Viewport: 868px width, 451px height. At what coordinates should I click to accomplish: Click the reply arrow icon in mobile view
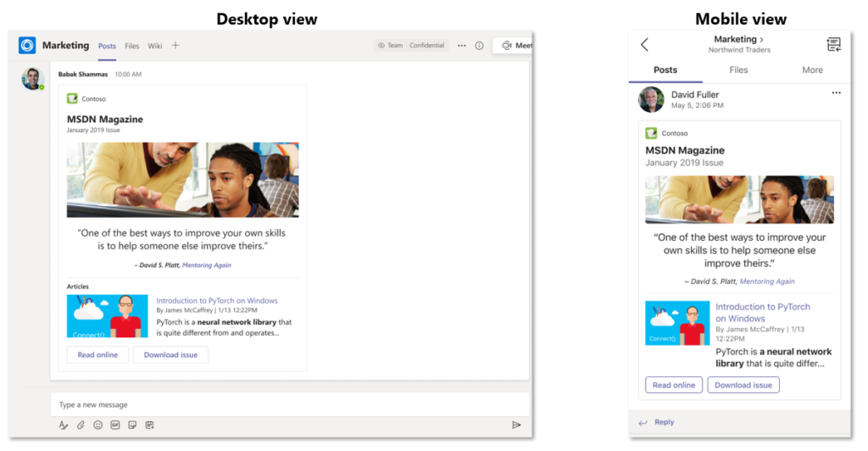(x=643, y=423)
